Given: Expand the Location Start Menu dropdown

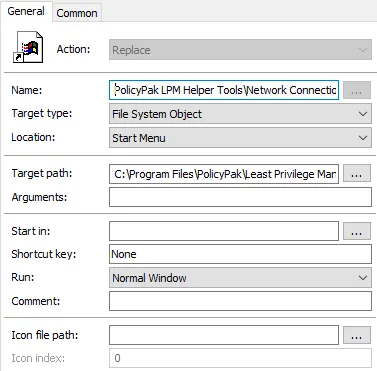Looking at the screenshot, I should (240, 138).
